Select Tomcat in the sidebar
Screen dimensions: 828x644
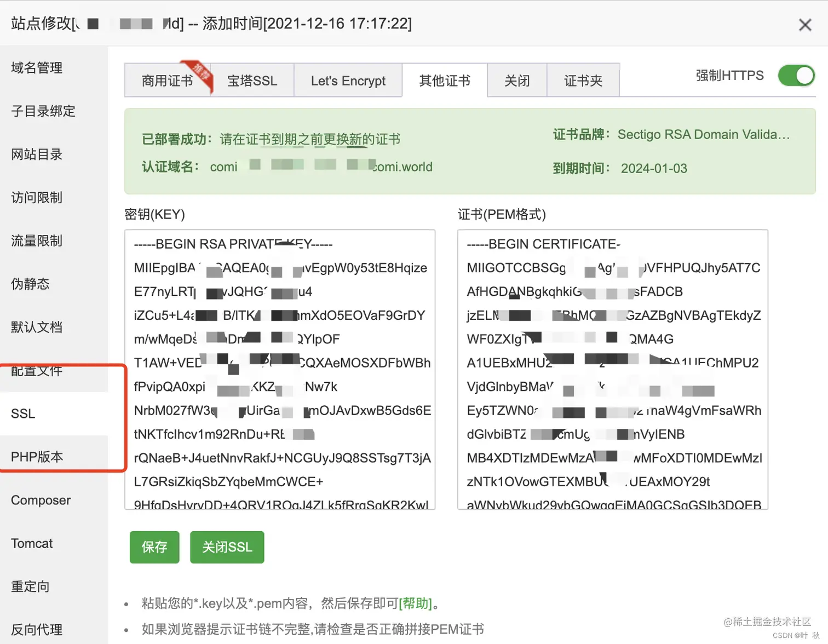32,543
